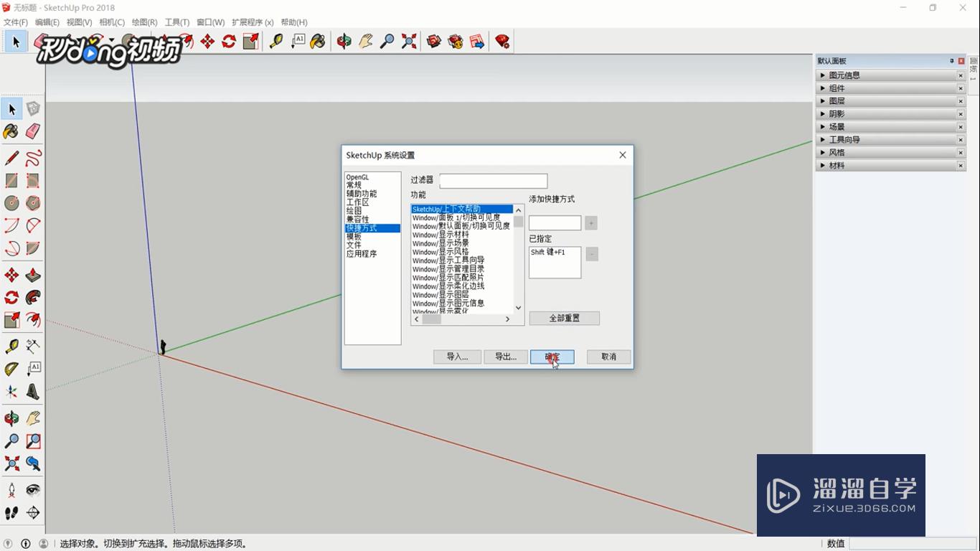Open the Extension Manager ruby icon
Image resolution: width=980 pixels, height=551 pixels.
[x=502, y=42]
